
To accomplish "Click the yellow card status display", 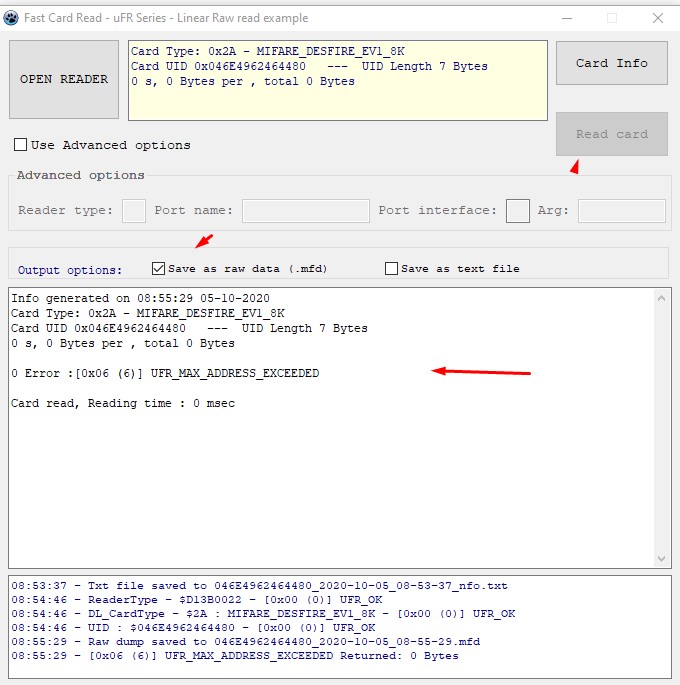I will point(338,80).
